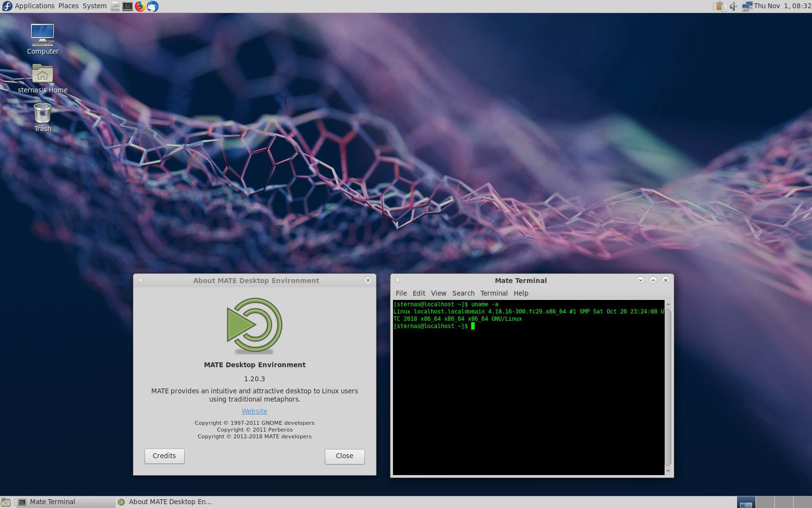
Task: Click the 'MATE Desktop Environment' heading text
Action: 255,365
